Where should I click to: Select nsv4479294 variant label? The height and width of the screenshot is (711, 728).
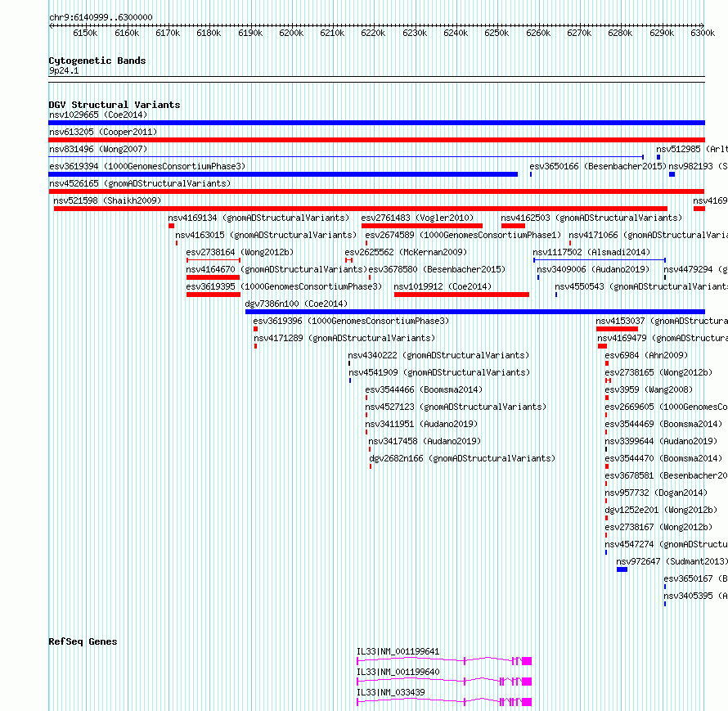[x=695, y=269]
